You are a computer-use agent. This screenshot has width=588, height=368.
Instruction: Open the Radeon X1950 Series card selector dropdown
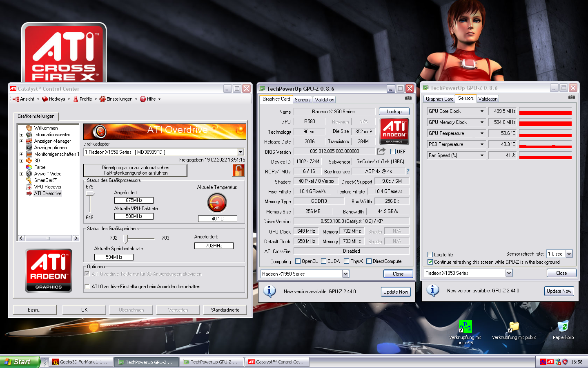point(345,274)
